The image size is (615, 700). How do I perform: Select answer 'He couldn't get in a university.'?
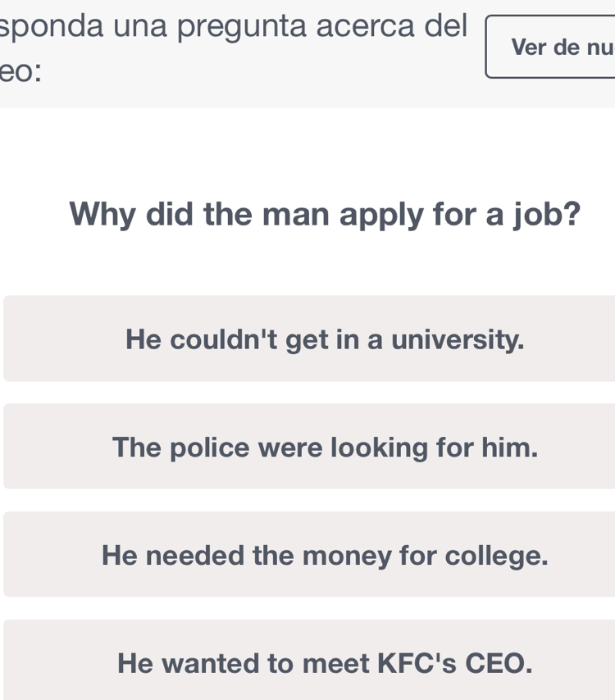click(x=325, y=339)
